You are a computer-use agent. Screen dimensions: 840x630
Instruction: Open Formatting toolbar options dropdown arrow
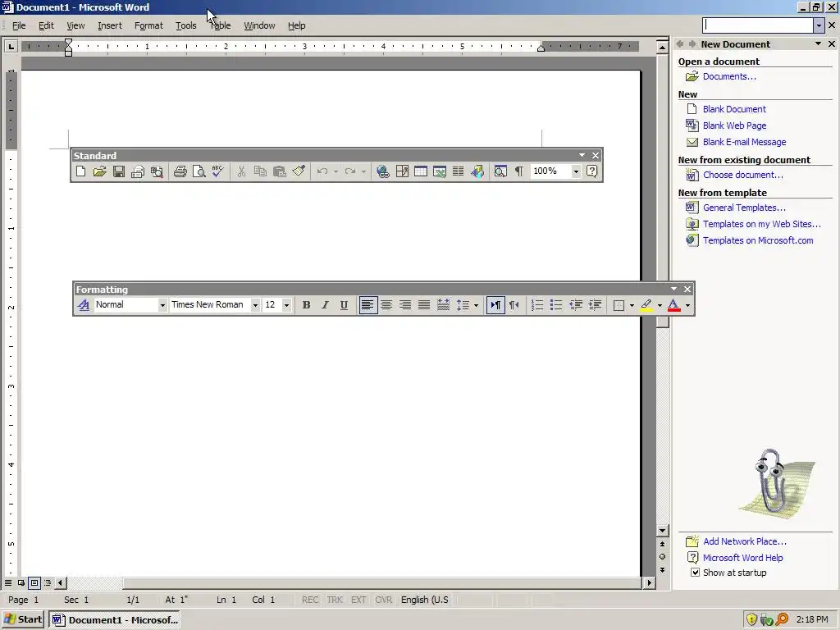coord(674,289)
